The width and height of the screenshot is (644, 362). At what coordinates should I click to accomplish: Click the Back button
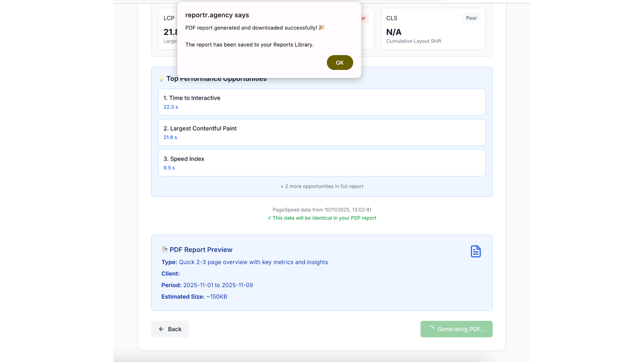pyautogui.click(x=170, y=329)
